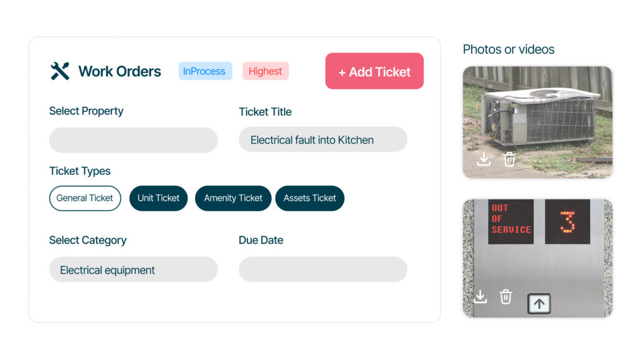
Task: Pick the Assets Ticket type
Action: (x=310, y=198)
